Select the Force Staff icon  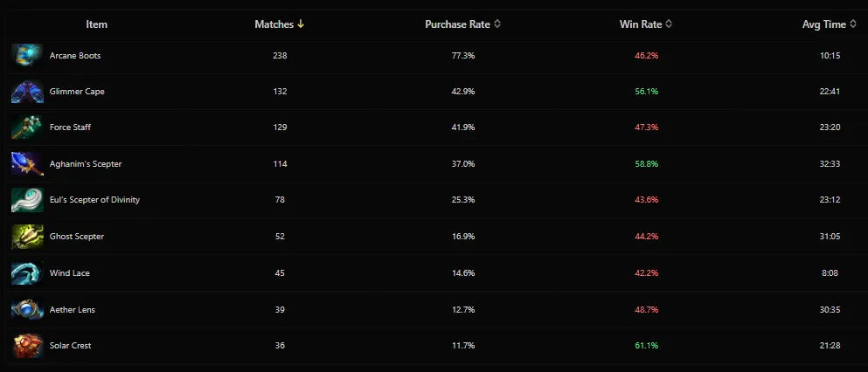point(26,127)
